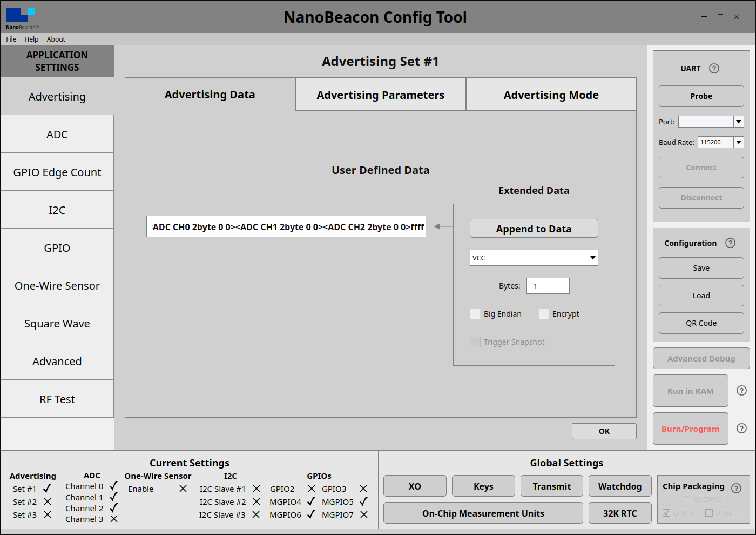Click ADC Channel 3 cross icon
The image size is (756, 535).
114,519
